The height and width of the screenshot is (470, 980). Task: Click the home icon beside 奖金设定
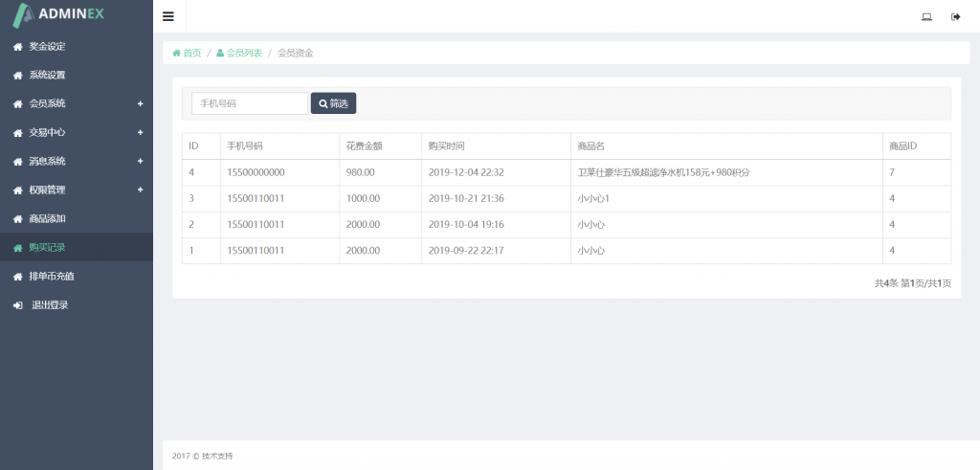click(x=17, y=46)
